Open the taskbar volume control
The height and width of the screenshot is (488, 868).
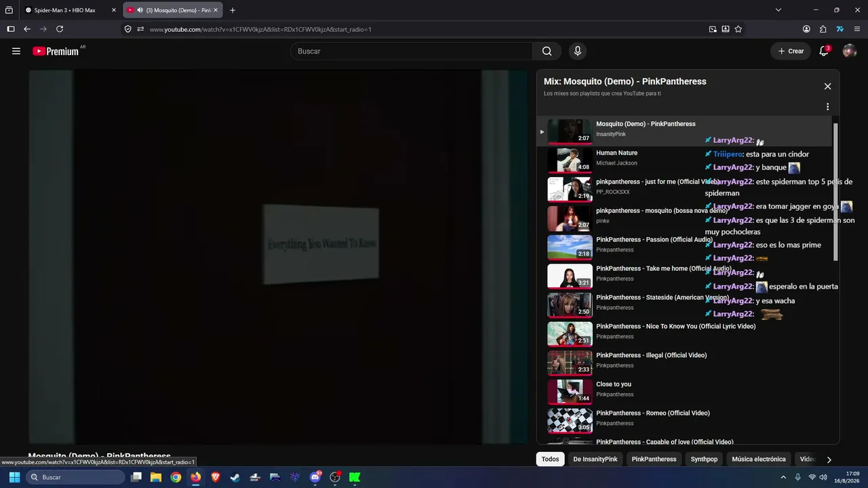824,477
